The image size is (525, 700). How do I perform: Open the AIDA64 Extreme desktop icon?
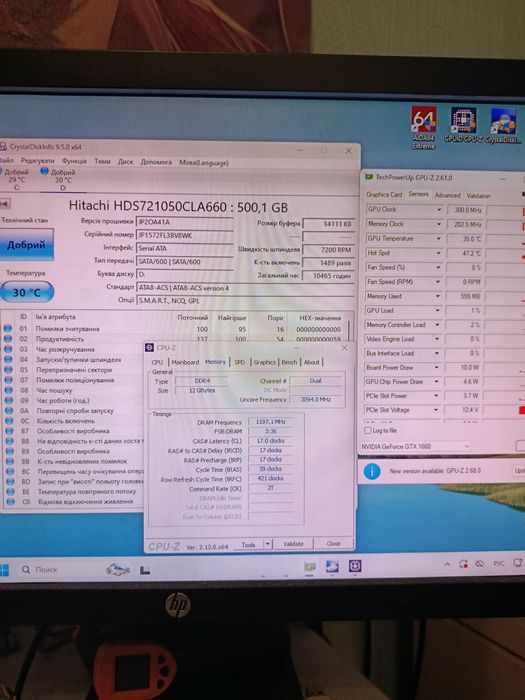424,126
